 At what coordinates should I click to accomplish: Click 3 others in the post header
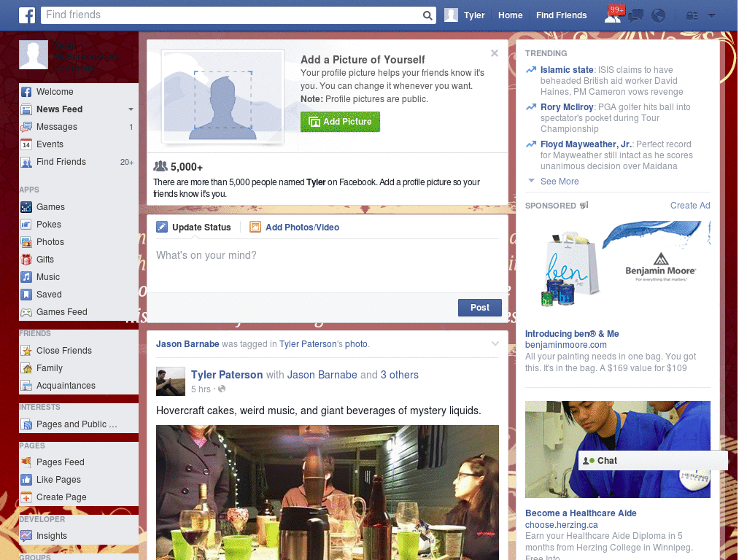point(399,375)
